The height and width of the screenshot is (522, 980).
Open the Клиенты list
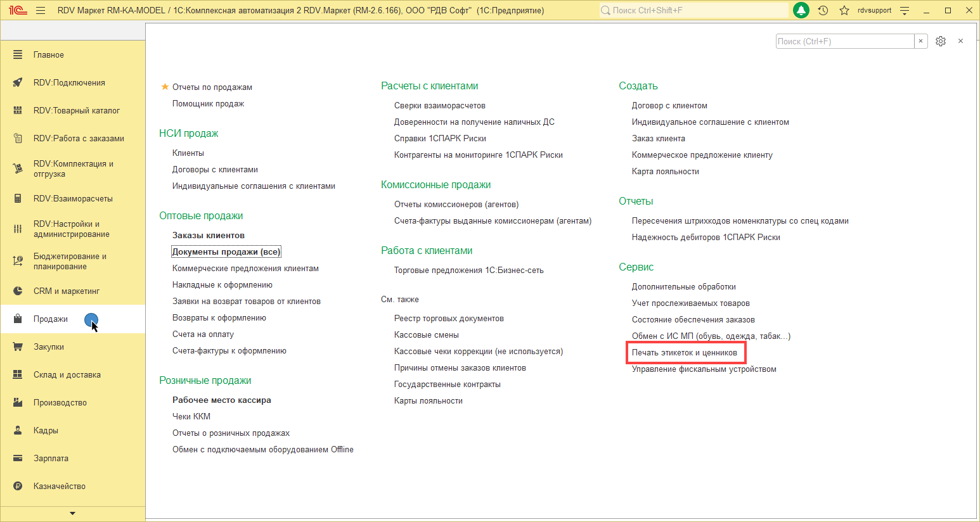[x=188, y=153]
